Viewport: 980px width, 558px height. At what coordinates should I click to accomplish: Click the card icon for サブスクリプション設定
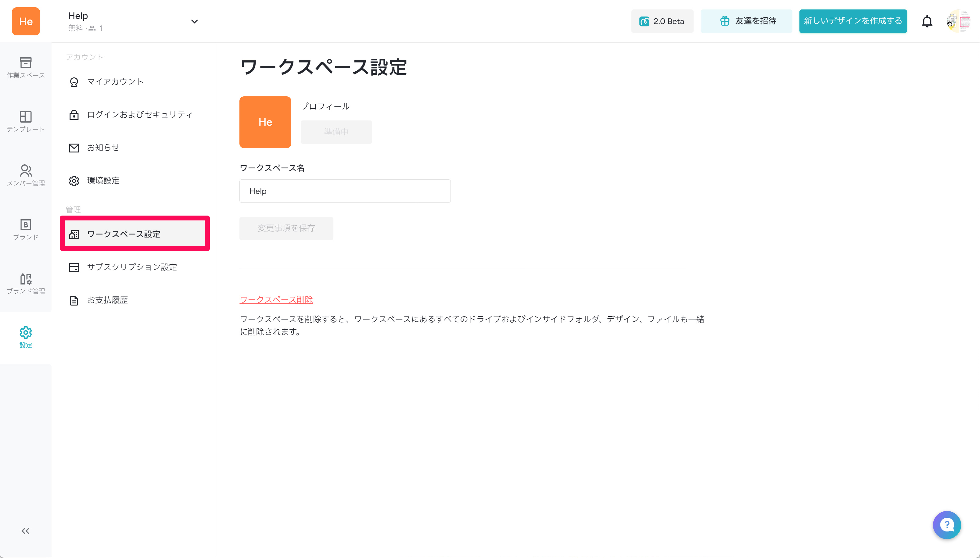coord(74,267)
